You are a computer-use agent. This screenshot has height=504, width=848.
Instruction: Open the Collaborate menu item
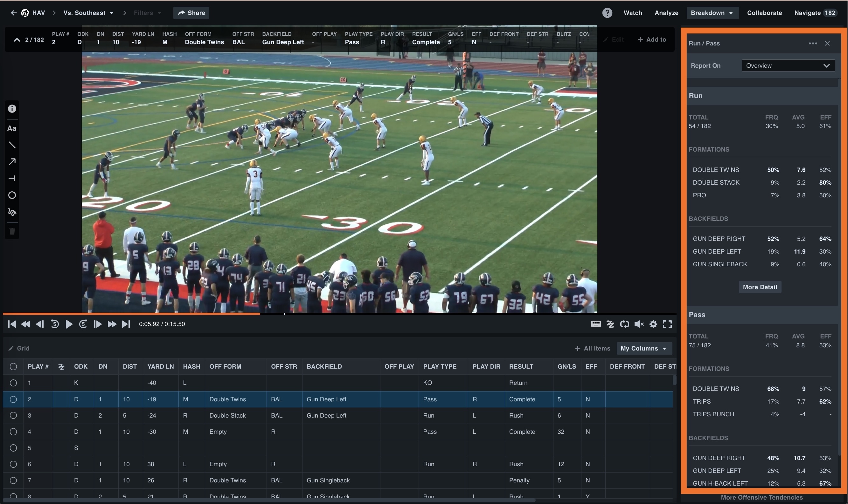pyautogui.click(x=764, y=13)
